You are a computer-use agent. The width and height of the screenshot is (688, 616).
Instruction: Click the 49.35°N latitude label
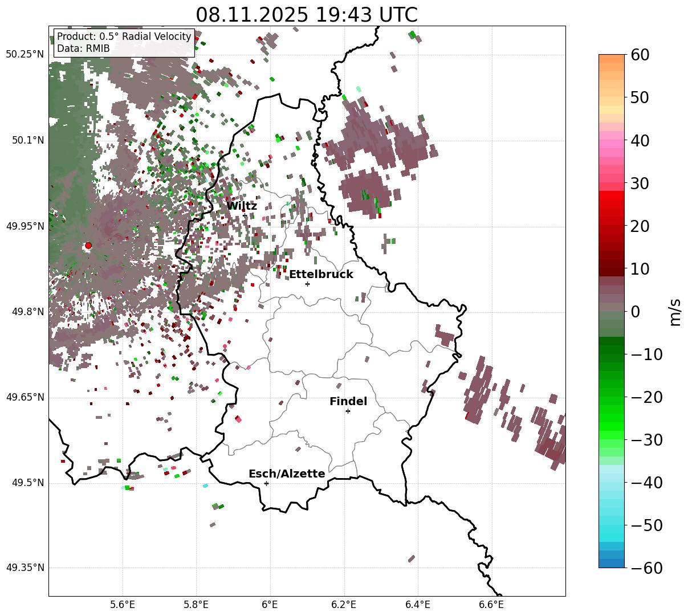25,568
